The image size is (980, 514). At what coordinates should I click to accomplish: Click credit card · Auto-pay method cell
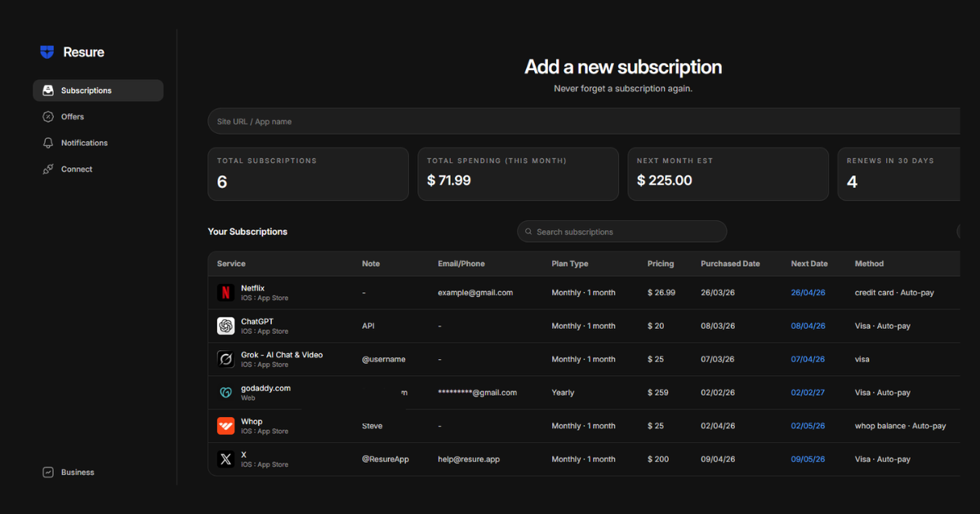click(x=894, y=293)
